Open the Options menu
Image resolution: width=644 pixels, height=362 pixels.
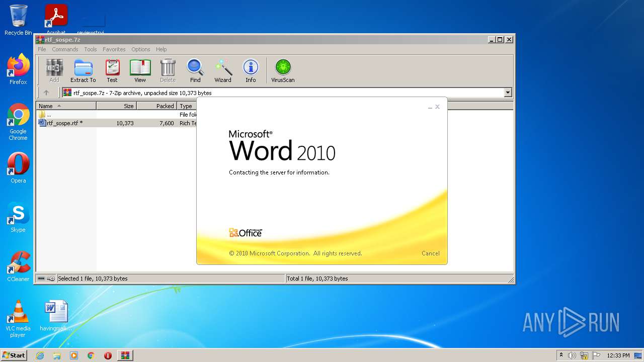[141, 49]
